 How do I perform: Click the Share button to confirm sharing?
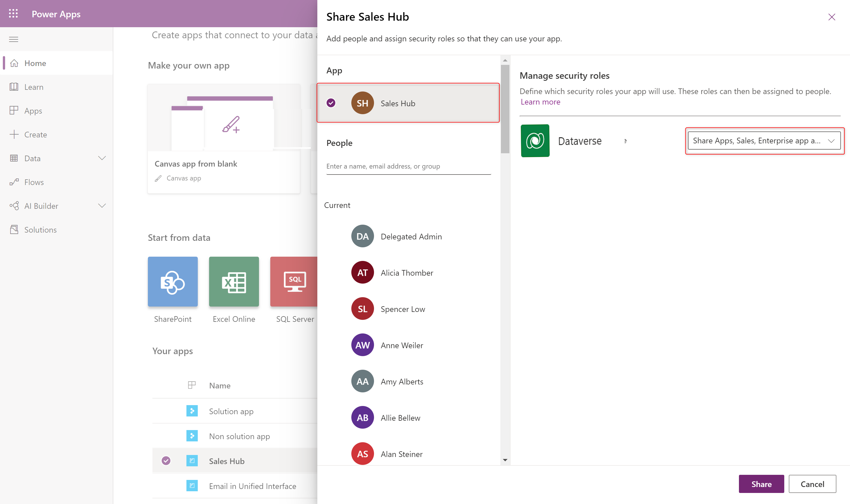coord(762,484)
